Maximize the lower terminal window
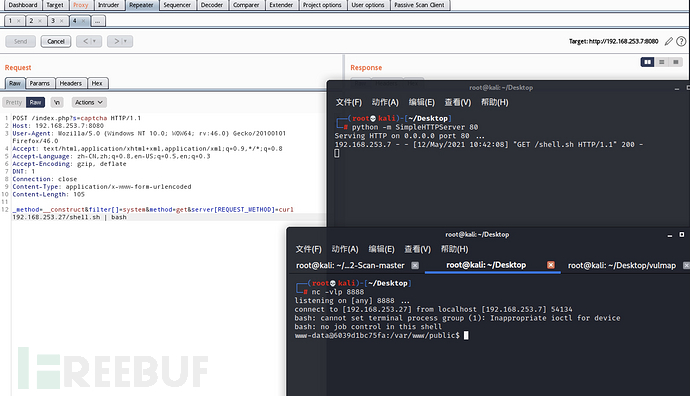 coord(682,235)
